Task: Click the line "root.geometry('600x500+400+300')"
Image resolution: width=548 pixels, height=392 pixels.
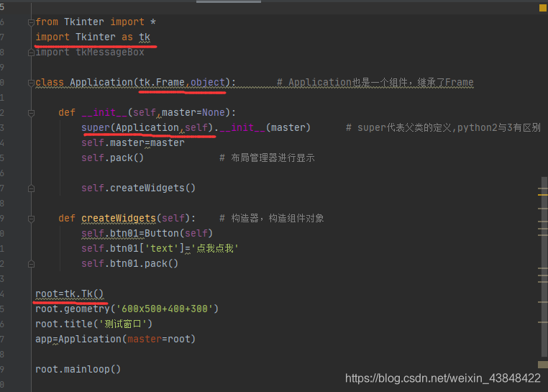Action: [127, 309]
